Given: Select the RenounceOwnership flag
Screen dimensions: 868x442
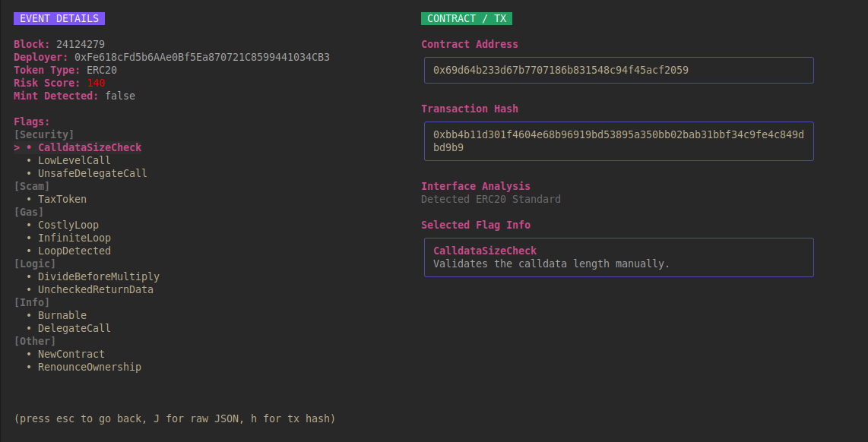Looking at the screenshot, I should pyautogui.click(x=89, y=367).
